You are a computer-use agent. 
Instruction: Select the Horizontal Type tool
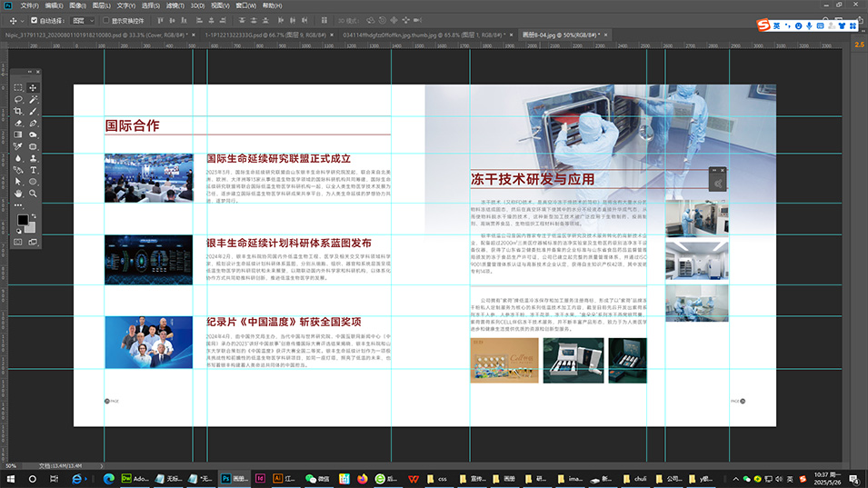click(x=34, y=170)
